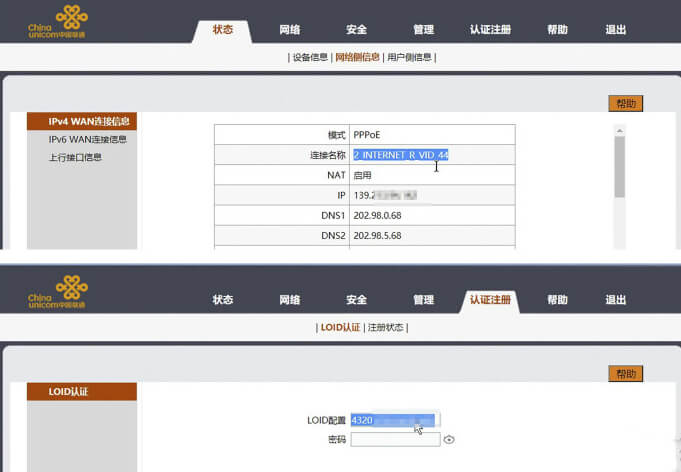Click IP address value starting 139
Screen dimensions: 681x472
pyautogui.click(x=385, y=195)
